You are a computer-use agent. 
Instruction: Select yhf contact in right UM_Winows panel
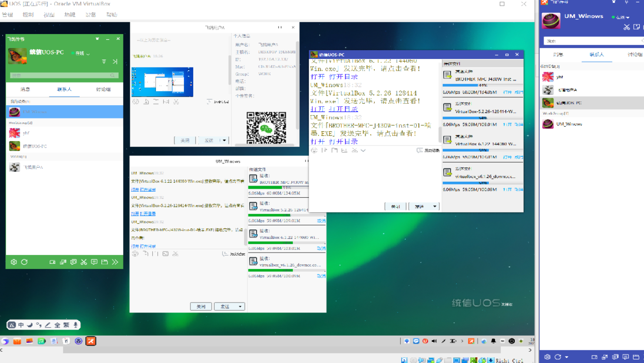(x=592, y=76)
